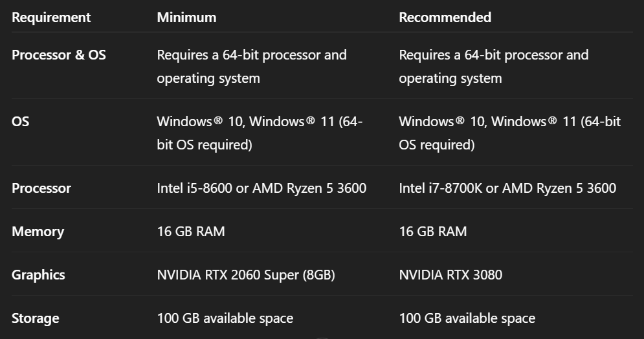Select the Graphics row label
This screenshot has height=339, width=644.
(38, 275)
